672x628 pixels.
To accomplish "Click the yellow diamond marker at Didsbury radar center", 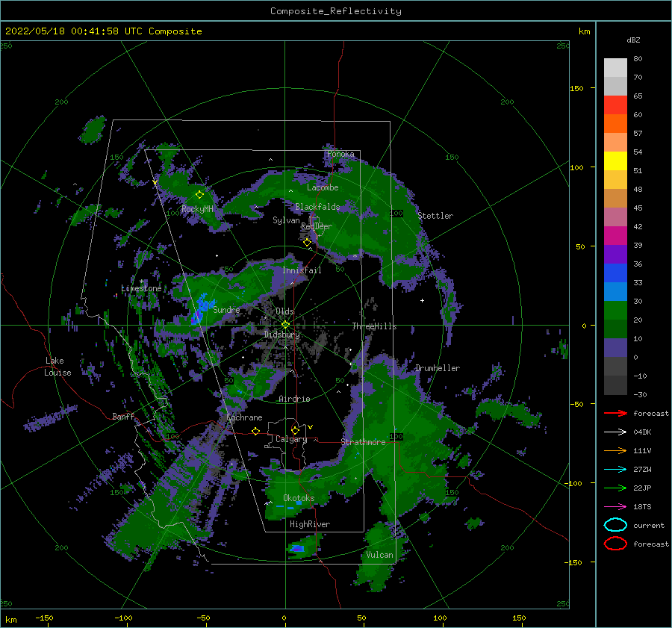I will point(285,325).
